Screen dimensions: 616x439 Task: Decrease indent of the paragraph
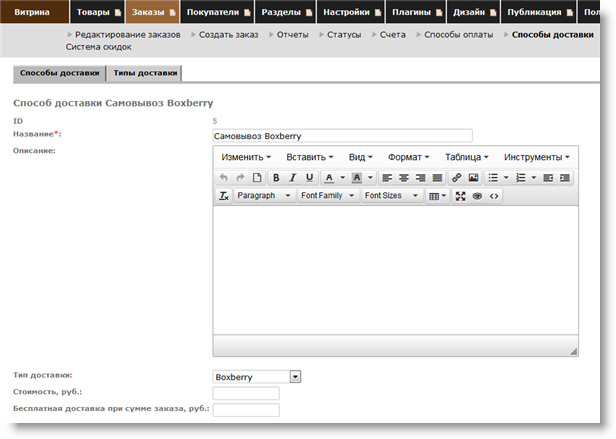548,178
